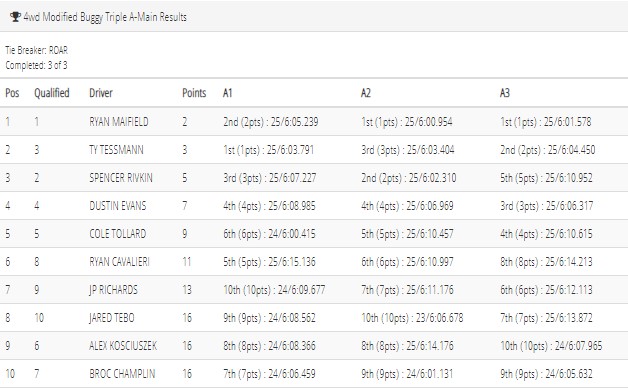
Task: Select the DUSTIN EVANS row name
Action: click(x=118, y=206)
